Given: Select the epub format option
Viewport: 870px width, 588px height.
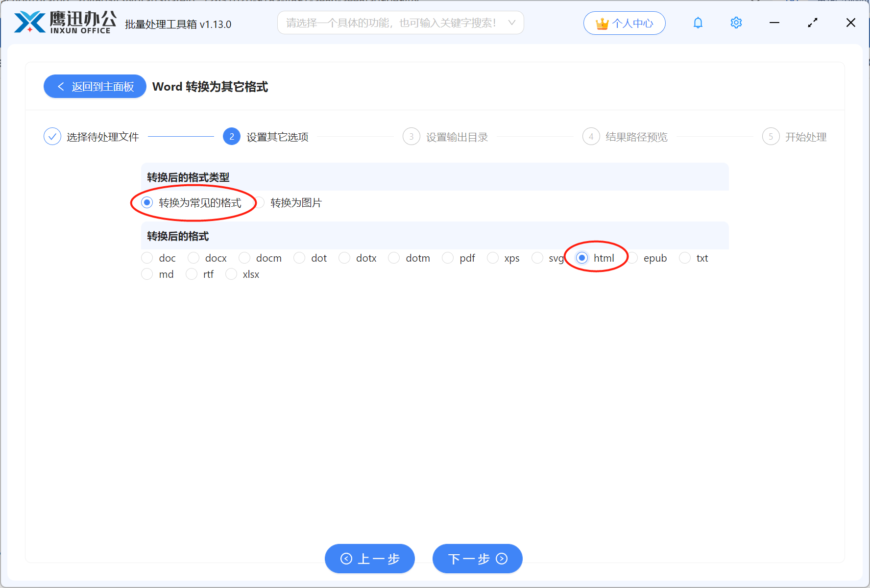Looking at the screenshot, I should tap(632, 258).
